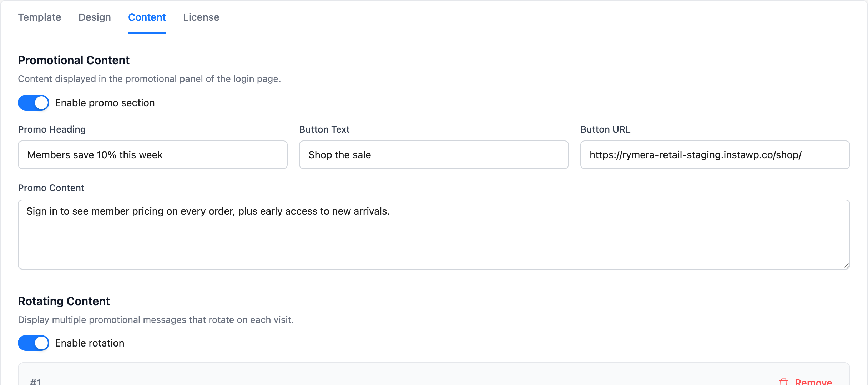This screenshot has height=385, width=868.
Task: Click inside the Promo Content textarea
Action: 434,235
